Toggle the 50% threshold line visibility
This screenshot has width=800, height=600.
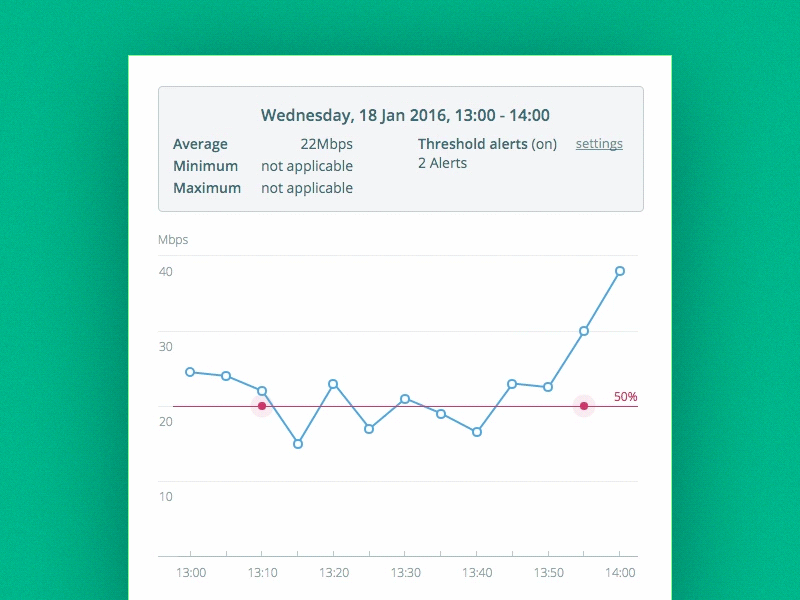click(x=626, y=396)
